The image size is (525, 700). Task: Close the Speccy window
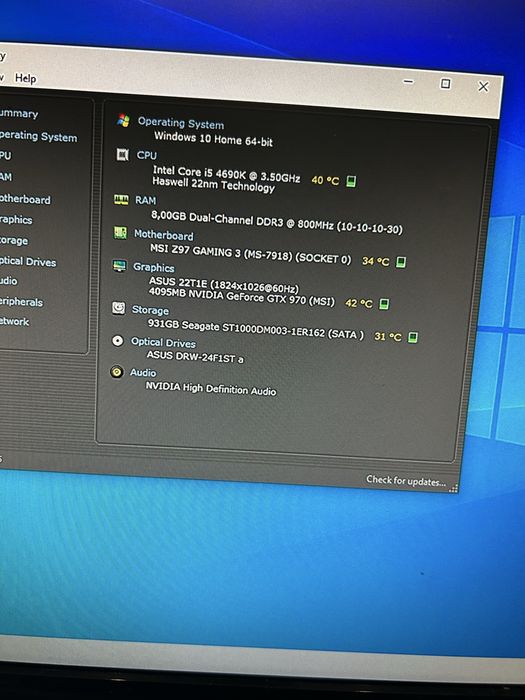(x=483, y=86)
